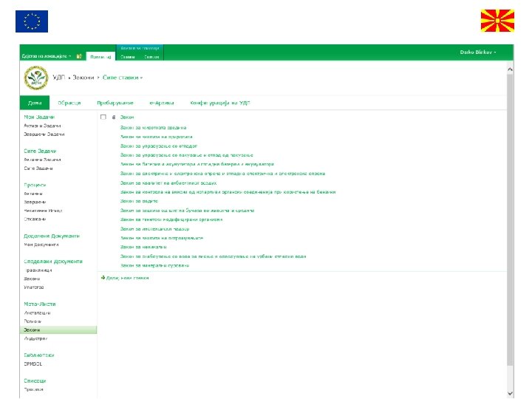Viewport: 532px width, 399px height.
Task: Open Завршени under Процеси
Action: click(35, 202)
